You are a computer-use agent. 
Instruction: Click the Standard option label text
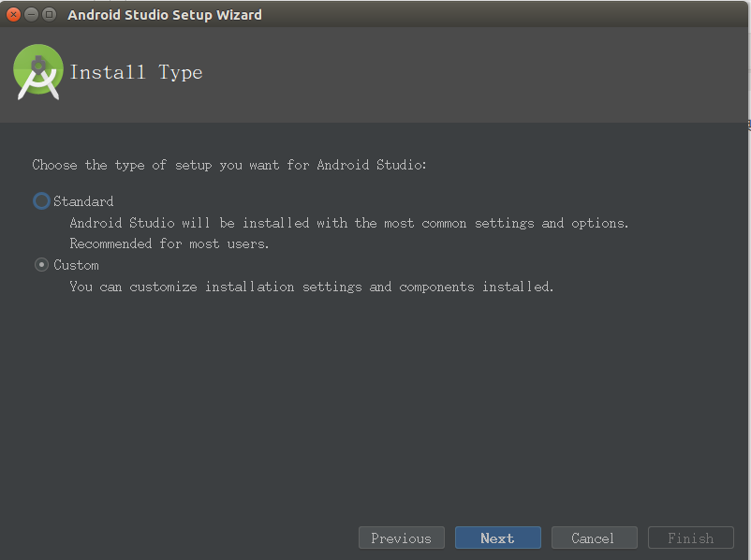[83, 201]
